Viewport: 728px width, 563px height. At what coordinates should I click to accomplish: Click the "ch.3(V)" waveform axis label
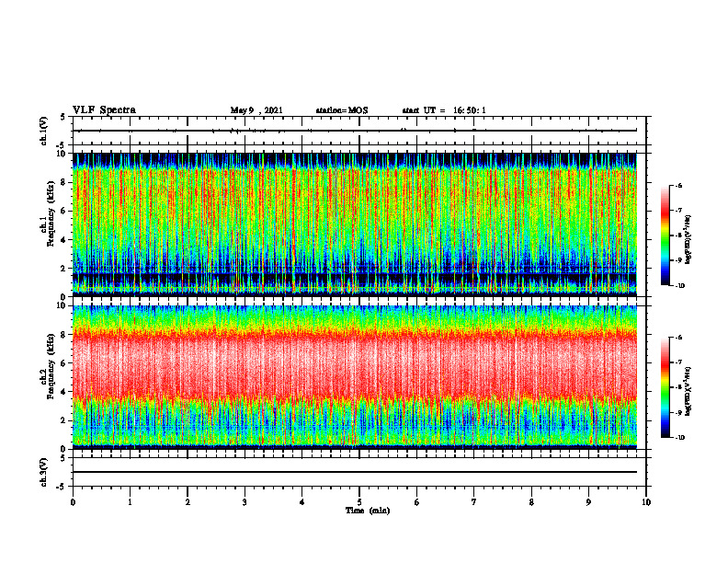tap(43, 472)
